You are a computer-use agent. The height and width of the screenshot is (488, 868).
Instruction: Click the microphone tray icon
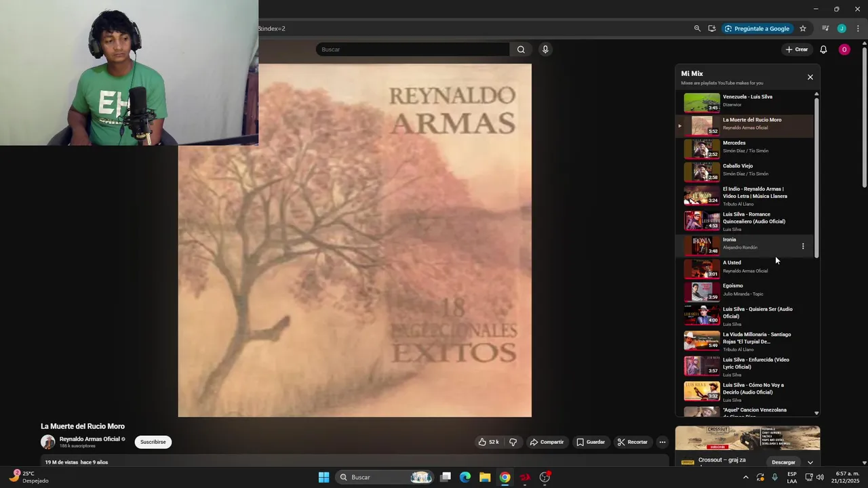[x=775, y=477]
